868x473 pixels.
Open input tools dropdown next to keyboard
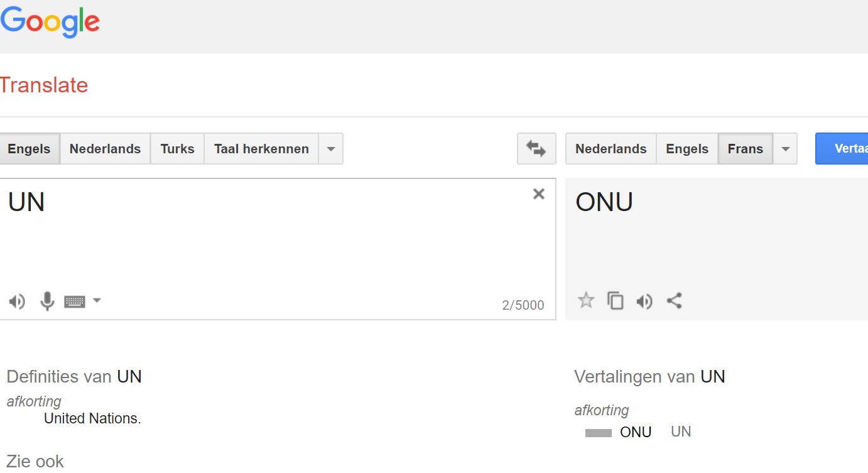click(97, 300)
